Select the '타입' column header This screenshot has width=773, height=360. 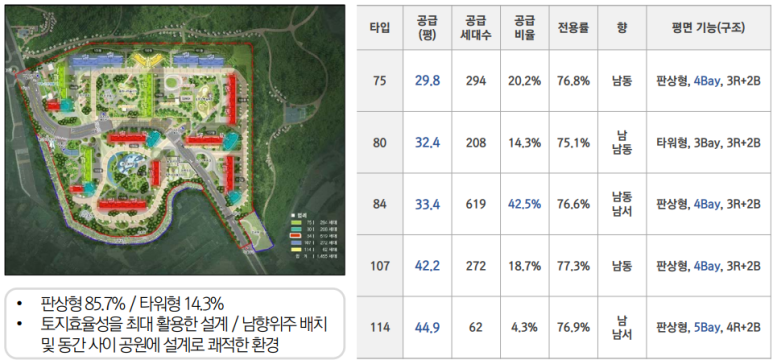(x=380, y=28)
